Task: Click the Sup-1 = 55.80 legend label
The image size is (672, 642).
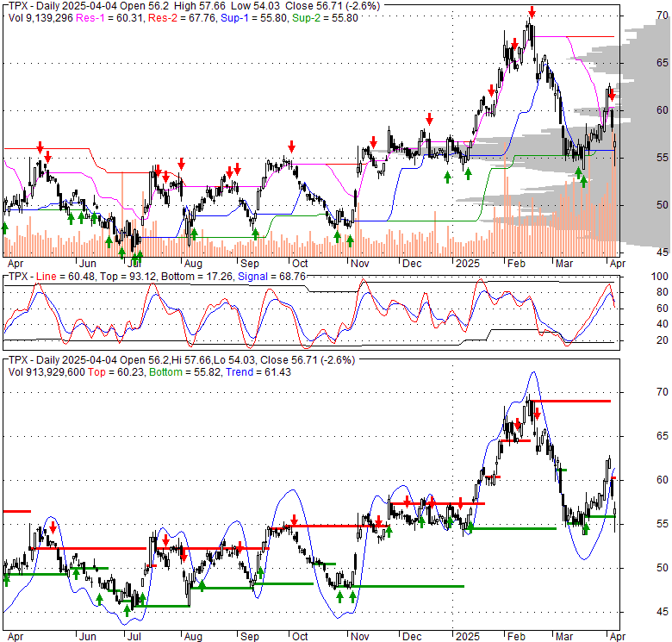Action: (253, 18)
